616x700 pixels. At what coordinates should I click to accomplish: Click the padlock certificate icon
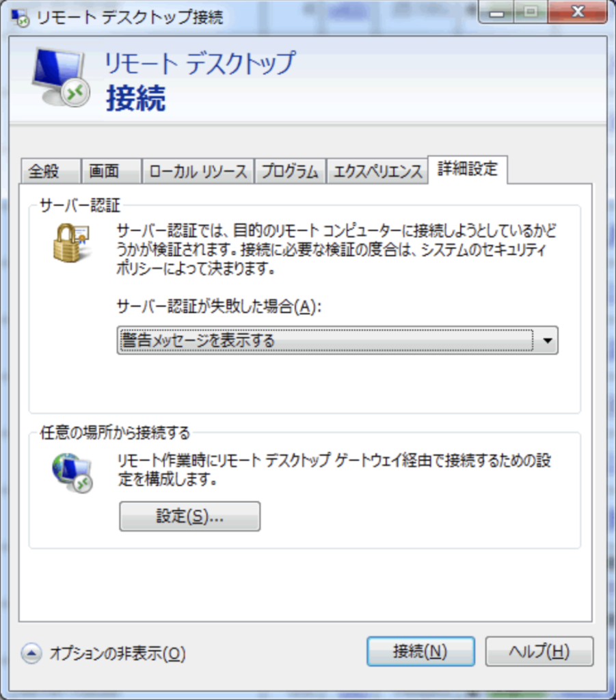pos(71,243)
